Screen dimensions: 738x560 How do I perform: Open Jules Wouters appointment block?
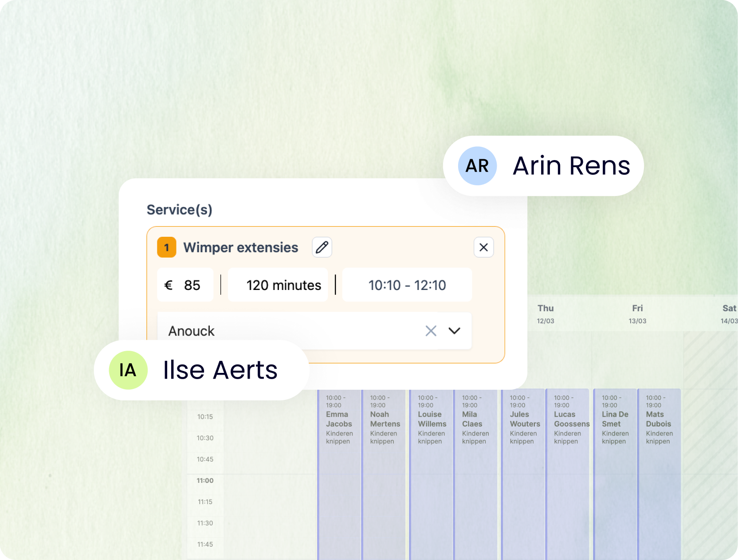(523, 474)
